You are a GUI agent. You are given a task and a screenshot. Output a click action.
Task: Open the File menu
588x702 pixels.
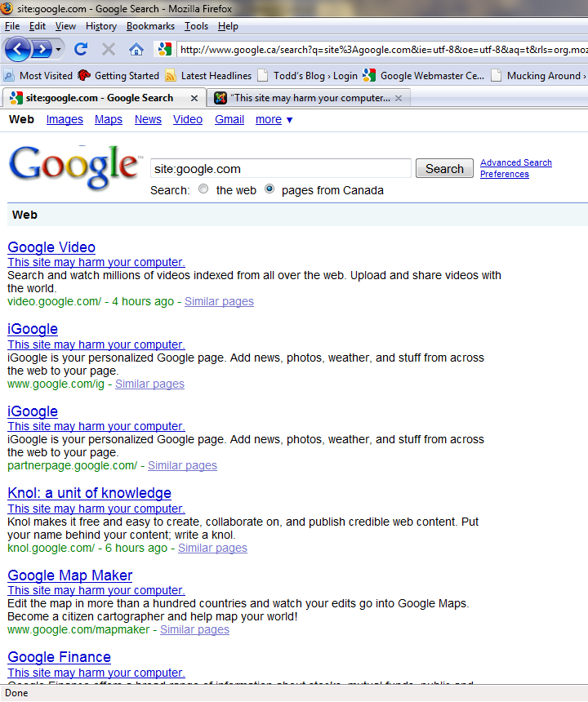point(12,26)
